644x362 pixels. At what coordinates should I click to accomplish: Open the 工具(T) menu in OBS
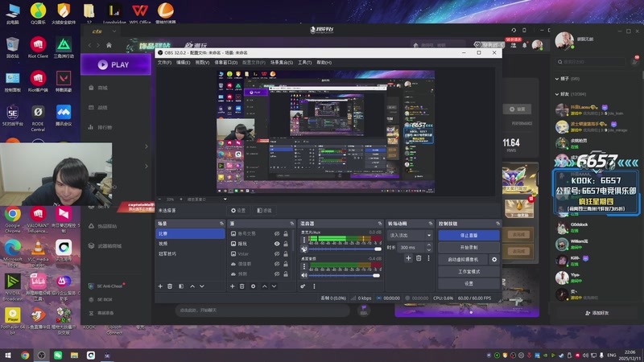pyautogui.click(x=305, y=63)
